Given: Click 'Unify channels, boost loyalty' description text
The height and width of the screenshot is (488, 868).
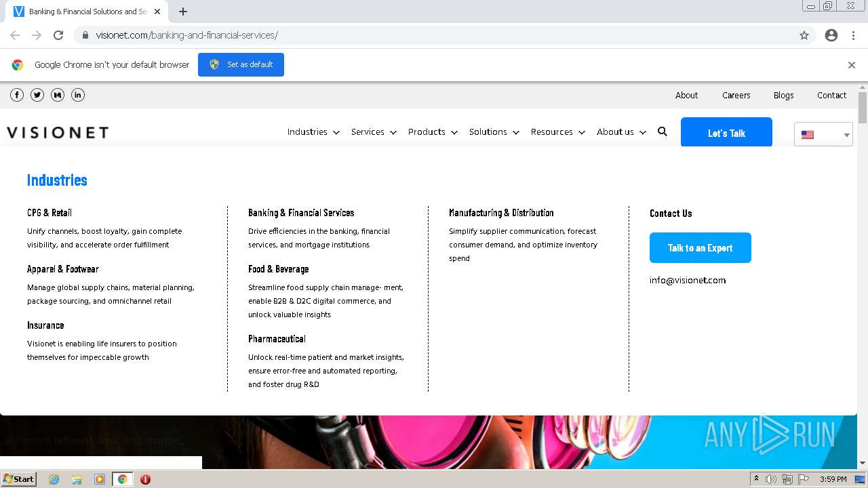Looking at the screenshot, I should pyautogui.click(x=104, y=238).
